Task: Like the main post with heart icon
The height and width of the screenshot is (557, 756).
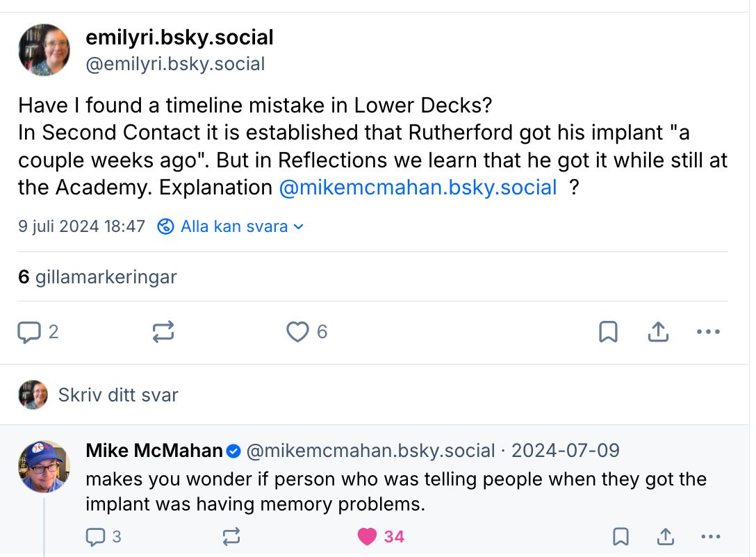Action: click(x=297, y=333)
